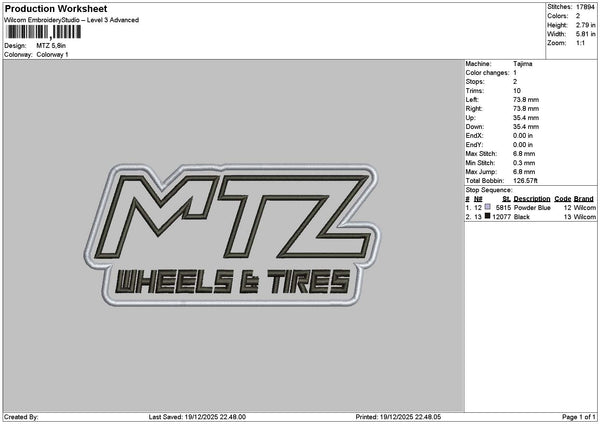This screenshot has width=600, height=424.
Task: Click the "St." column header
Action: coord(506,199)
